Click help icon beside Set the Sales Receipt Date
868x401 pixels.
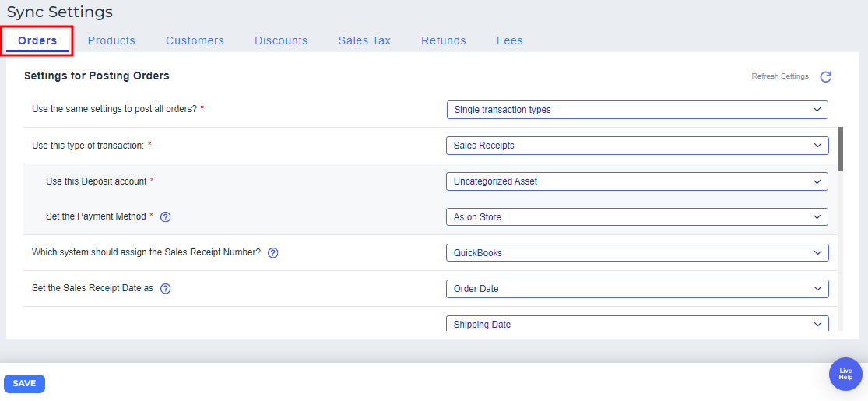click(x=165, y=289)
